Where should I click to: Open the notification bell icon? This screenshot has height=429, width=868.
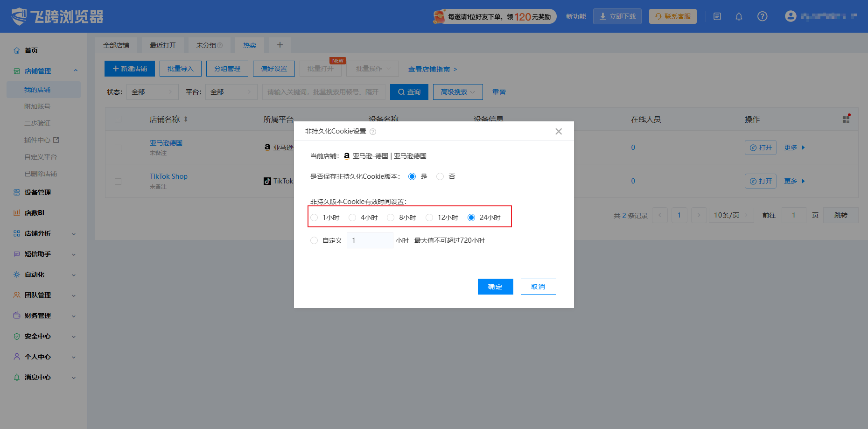pos(739,16)
